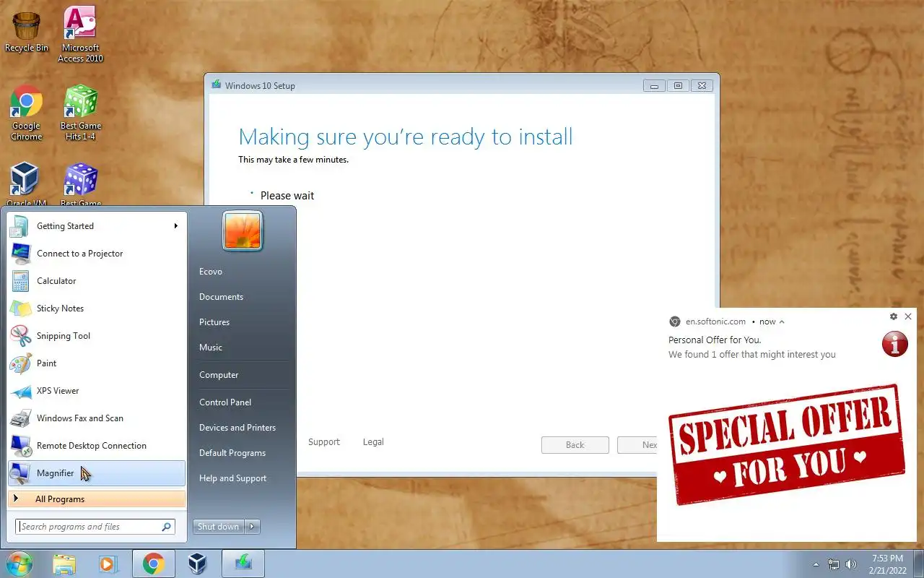Click 'en.softonic.com' notification source
Screen dimensions: 924x578
pyautogui.click(x=715, y=322)
